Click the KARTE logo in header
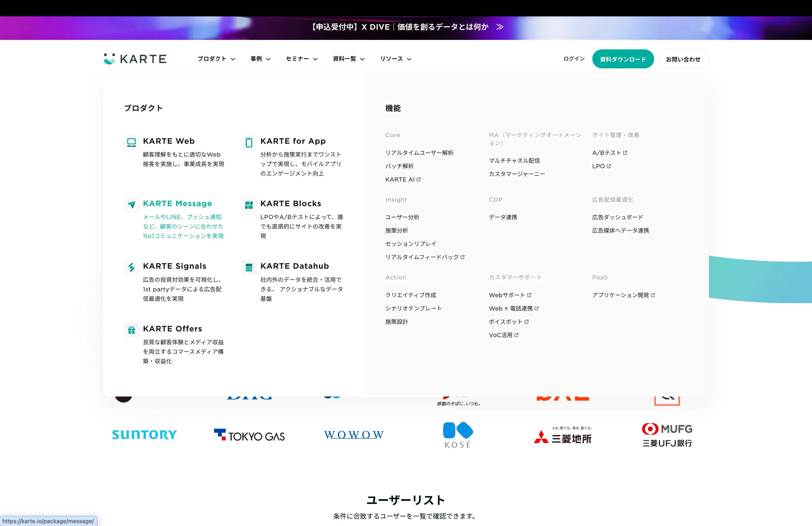This screenshot has width=812, height=526. tap(135, 59)
